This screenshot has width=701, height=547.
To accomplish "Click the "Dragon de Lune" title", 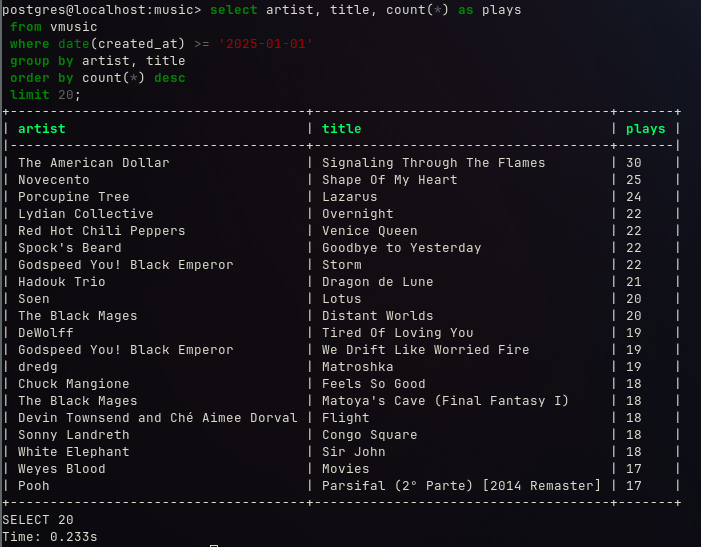I will pyautogui.click(x=377, y=282).
